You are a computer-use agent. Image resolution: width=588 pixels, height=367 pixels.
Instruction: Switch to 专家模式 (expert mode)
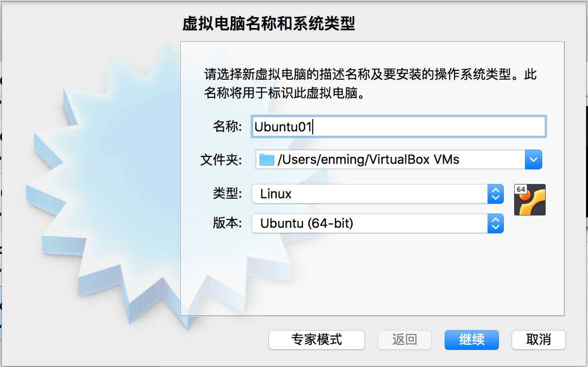[x=316, y=339]
